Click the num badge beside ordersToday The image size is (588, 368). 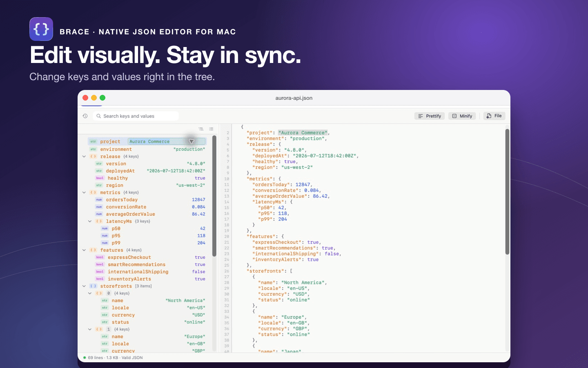tap(99, 200)
